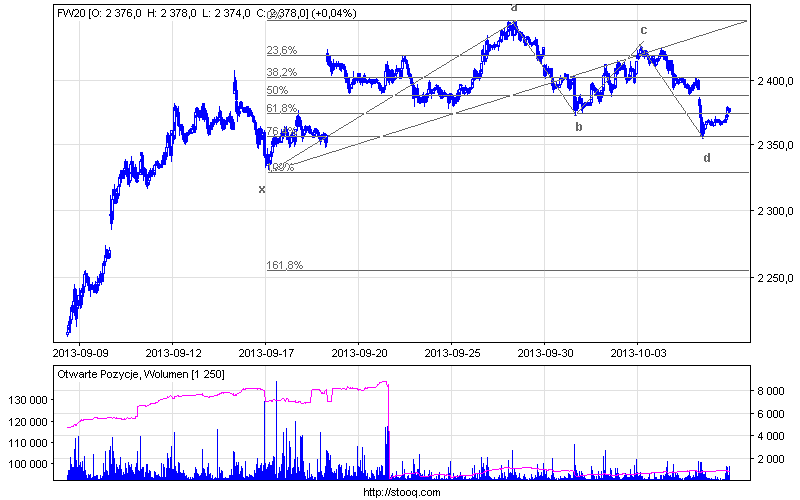Click the 2 000 volume axis label
This screenshot has width=800, height=500.
point(771,459)
